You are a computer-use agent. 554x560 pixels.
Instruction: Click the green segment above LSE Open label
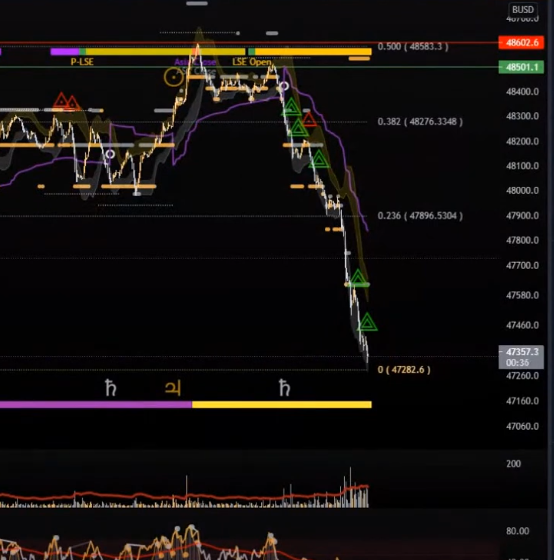click(251, 52)
